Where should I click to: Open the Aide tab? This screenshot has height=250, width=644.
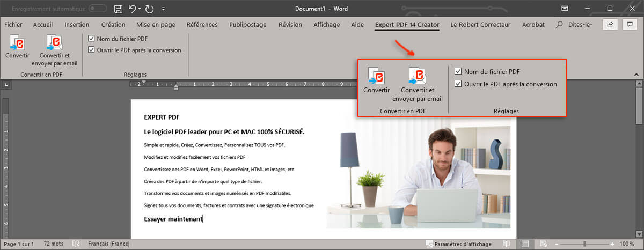point(357,25)
